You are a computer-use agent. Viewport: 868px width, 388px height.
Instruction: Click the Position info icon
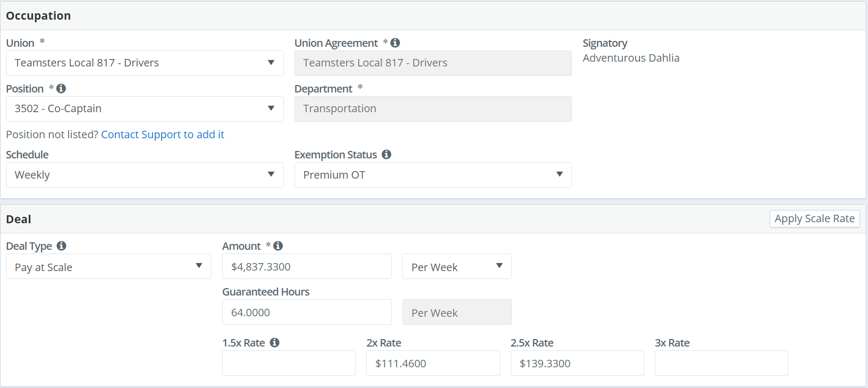(x=61, y=89)
